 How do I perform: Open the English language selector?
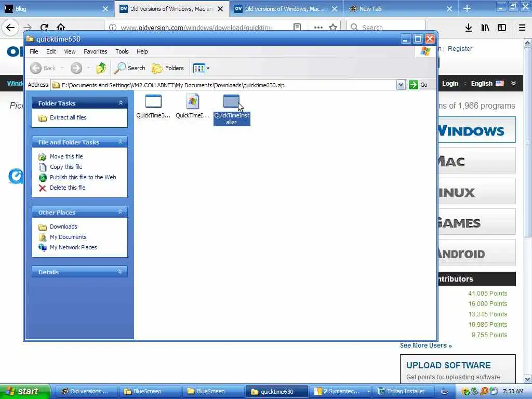click(487, 84)
